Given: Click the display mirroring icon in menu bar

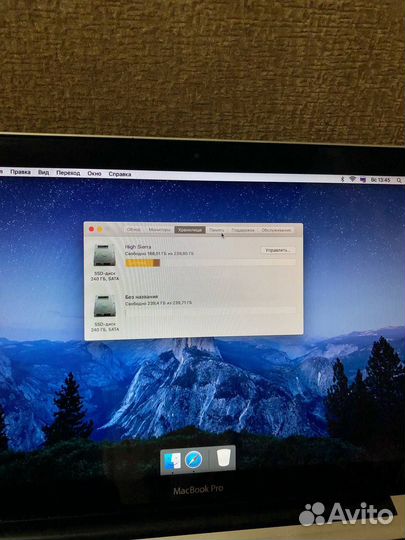Looking at the screenshot, I should coord(363,180).
